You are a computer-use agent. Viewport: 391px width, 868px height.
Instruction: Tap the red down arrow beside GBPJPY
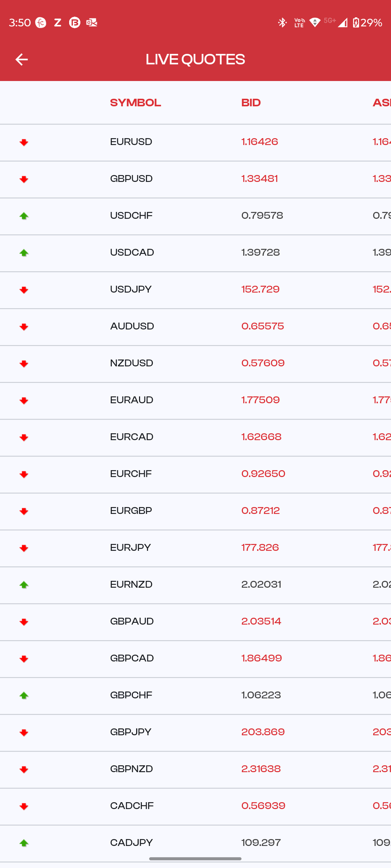(x=24, y=732)
